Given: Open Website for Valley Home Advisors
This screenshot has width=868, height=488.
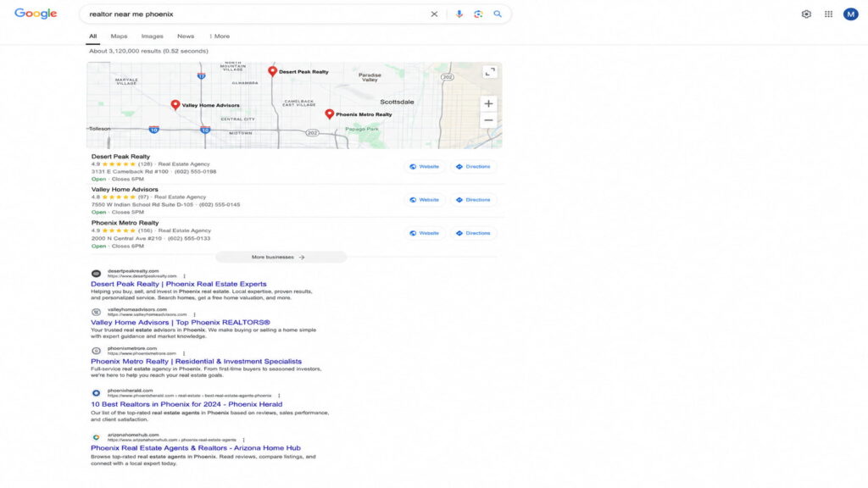Looking at the screenshot, I should coord(425,200).
